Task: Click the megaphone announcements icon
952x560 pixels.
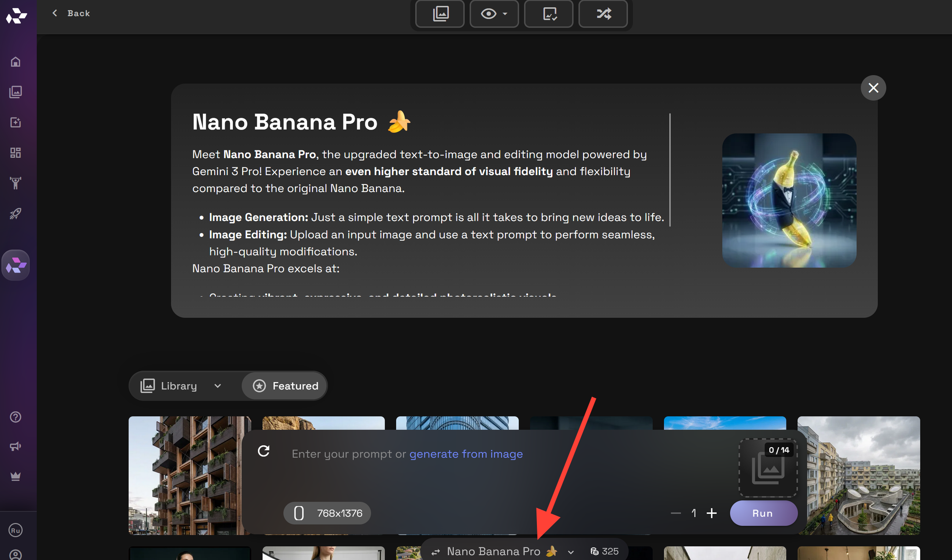Action: pyautogui.click(x=16, y=446)
